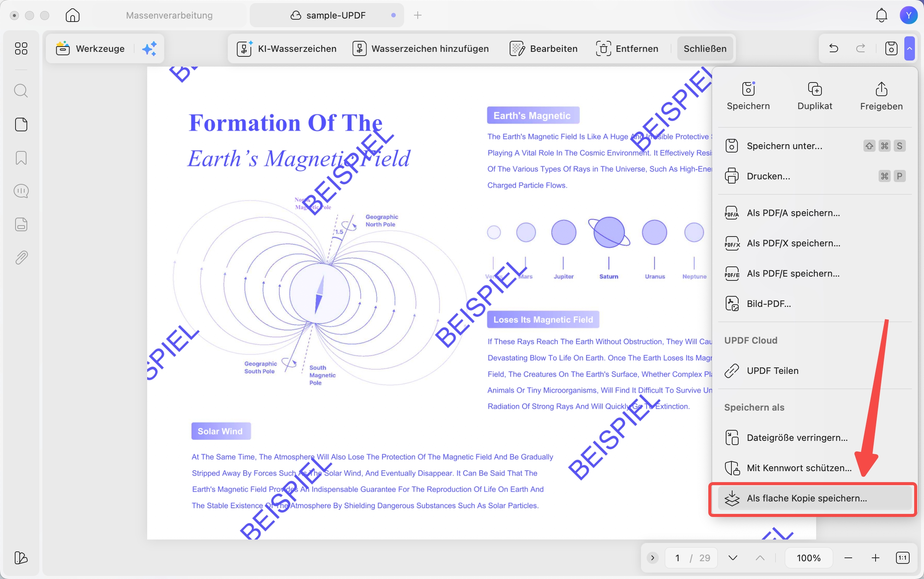
Task: Open the comments sidebar icon
Action: tap(21, 191)
